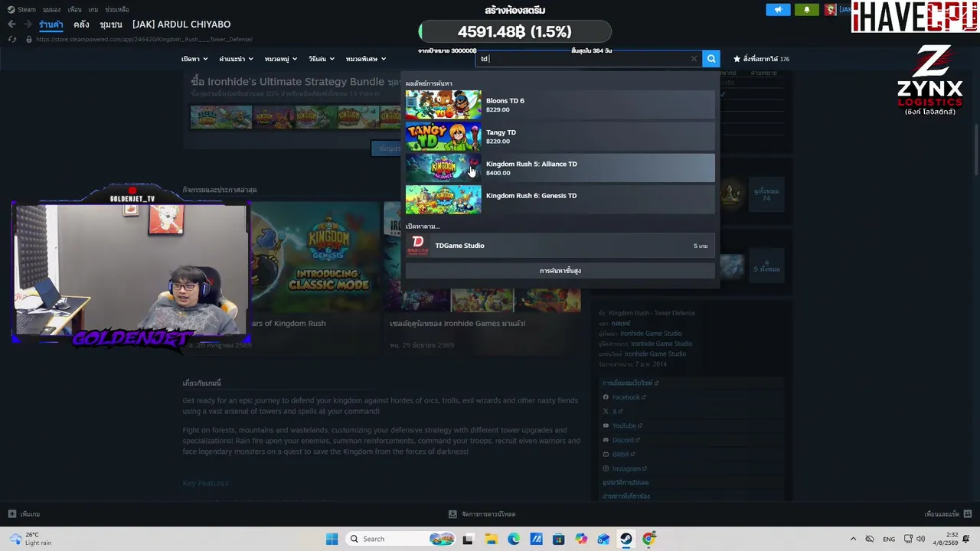Open Google Chrome from the taskbar
Viewport: 980px width, 551px height.
point(648,539)
